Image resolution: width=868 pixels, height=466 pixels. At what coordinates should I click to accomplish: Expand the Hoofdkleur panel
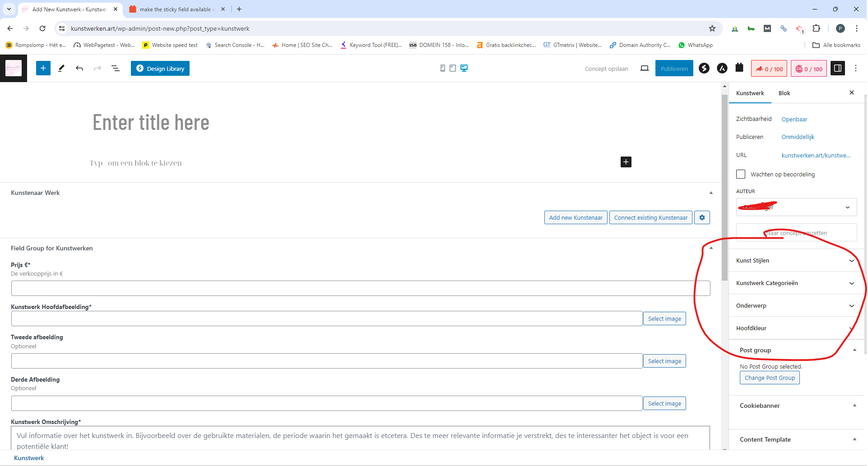[x=796, y=328]
